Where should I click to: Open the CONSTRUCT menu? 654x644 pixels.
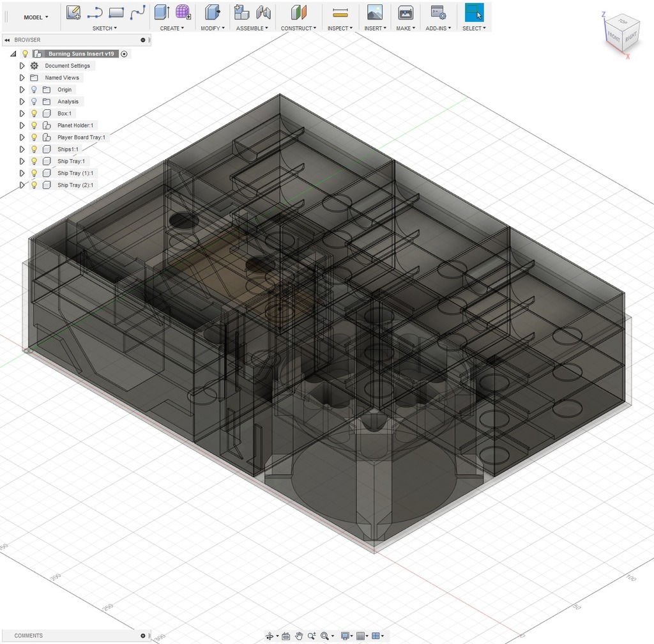pyautogui.click(x=298, y=28)
